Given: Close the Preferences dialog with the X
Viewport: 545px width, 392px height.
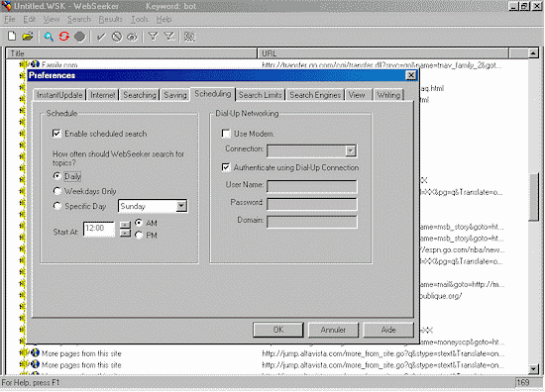Looking at the screenshot, I should click(411, 75).
